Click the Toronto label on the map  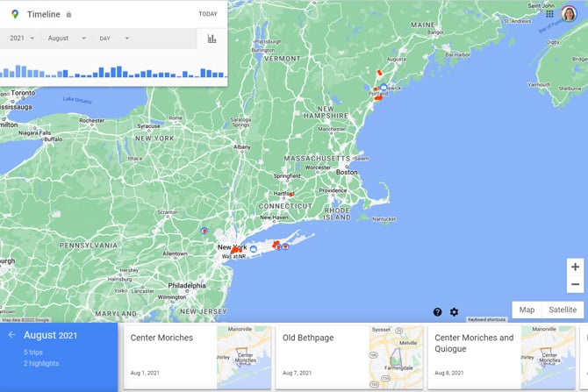(23, 93)
